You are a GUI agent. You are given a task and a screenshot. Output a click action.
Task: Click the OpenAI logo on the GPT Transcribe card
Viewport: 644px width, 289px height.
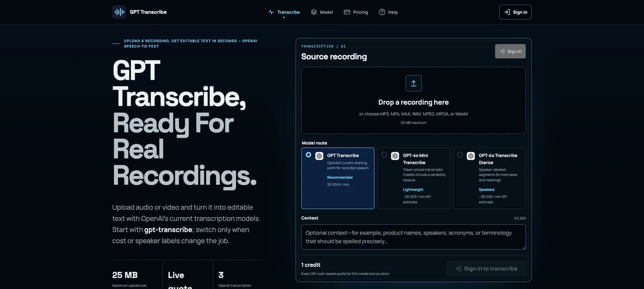pos(319,156)
